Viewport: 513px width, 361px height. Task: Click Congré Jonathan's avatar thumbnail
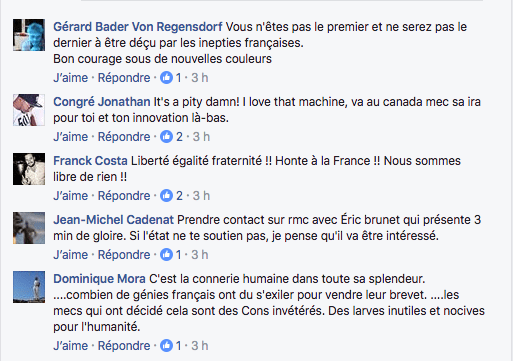click(x=29, y=110)
